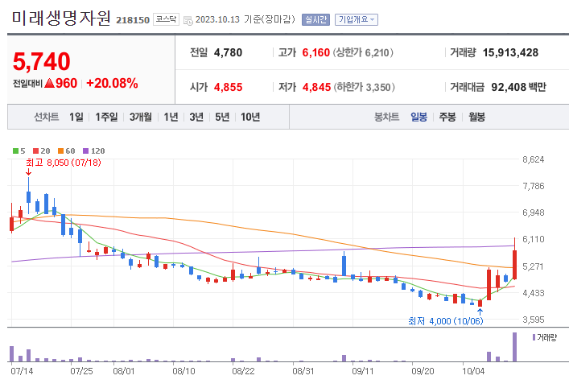Switch to 주봉 weekly candle chart
The width and height of the screenshot is (569, 392).
[x=447, y=117]
